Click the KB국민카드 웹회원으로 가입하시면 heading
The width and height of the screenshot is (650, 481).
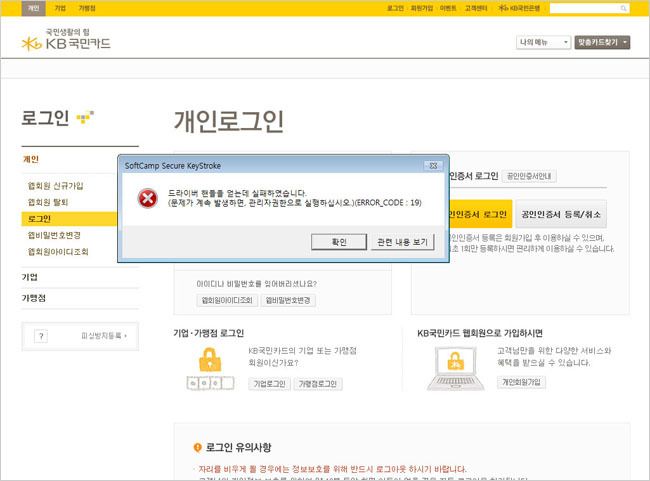click(x=480, y=333)
